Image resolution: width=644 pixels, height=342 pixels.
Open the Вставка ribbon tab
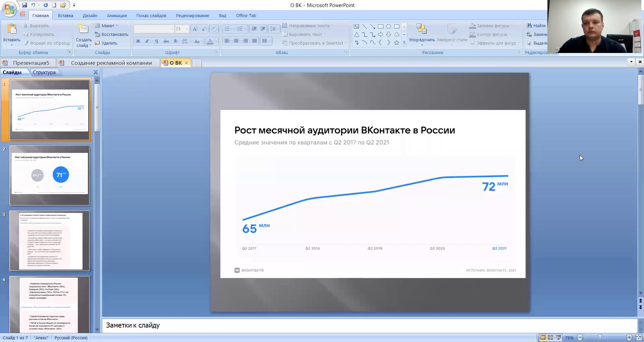65,15
